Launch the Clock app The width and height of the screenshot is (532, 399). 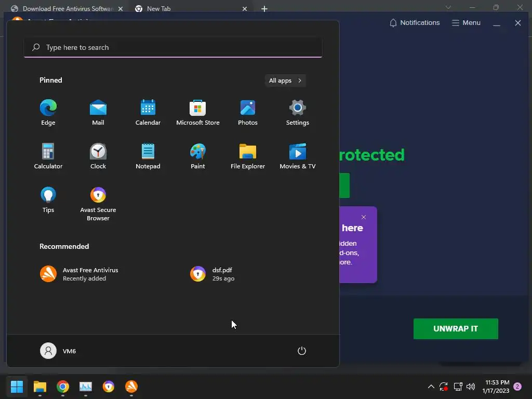tap(98, 156)
